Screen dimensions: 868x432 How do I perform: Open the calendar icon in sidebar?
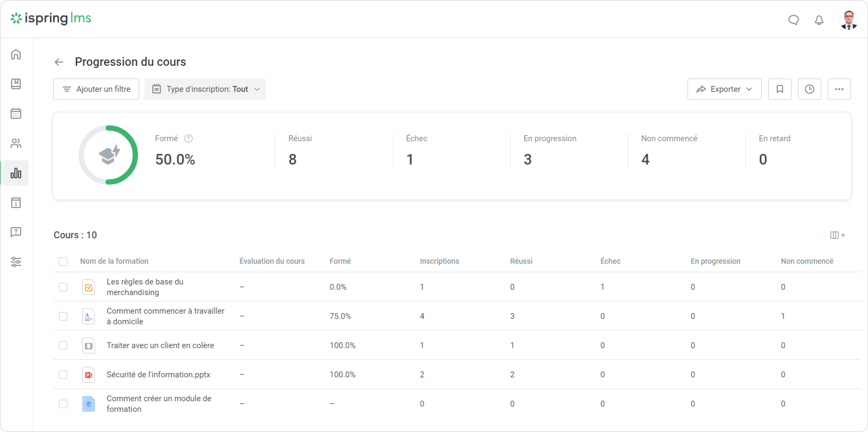16,114
